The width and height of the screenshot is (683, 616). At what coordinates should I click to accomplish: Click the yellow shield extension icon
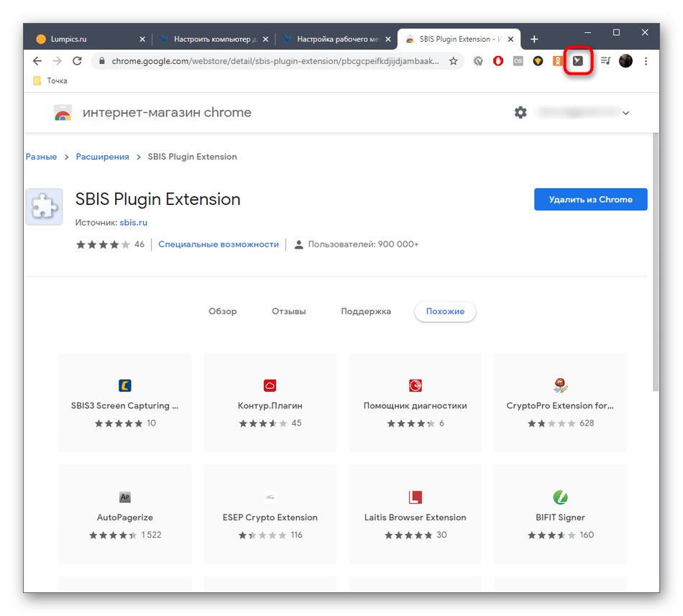pos(538,61)
